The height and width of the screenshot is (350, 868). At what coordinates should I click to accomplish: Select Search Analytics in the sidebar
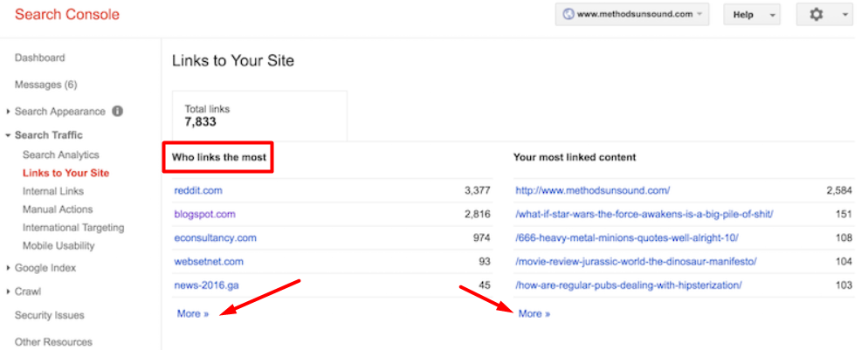tap(61, 154)
